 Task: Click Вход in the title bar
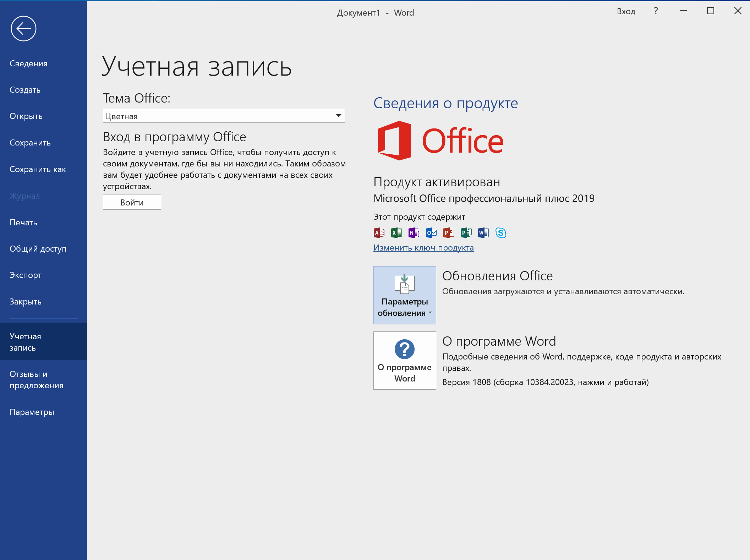click(626, 11)
